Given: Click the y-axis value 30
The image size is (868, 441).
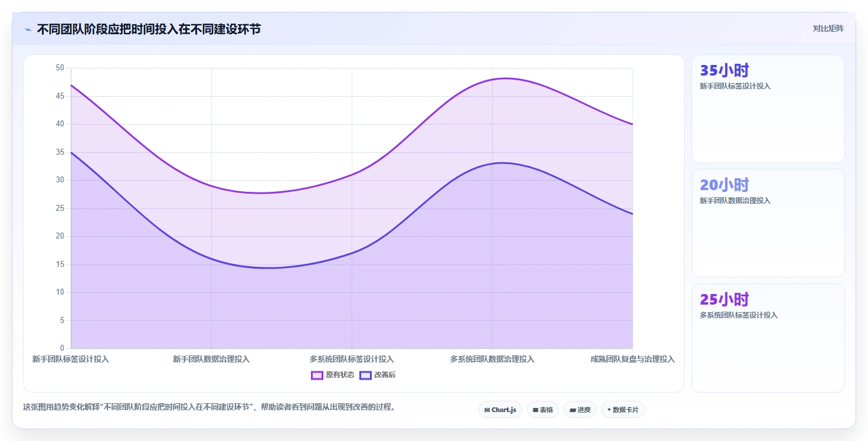Looking at the screenshot, I should (60, 180).
